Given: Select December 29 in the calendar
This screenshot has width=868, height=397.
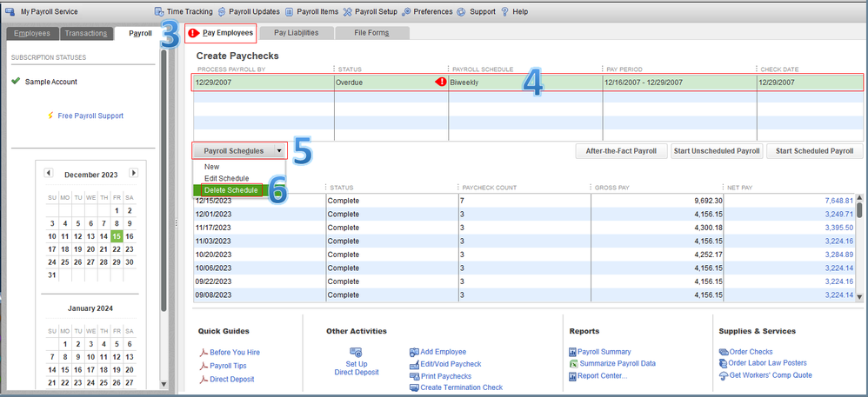Looking at the screenshot, I should coord(117,261).
